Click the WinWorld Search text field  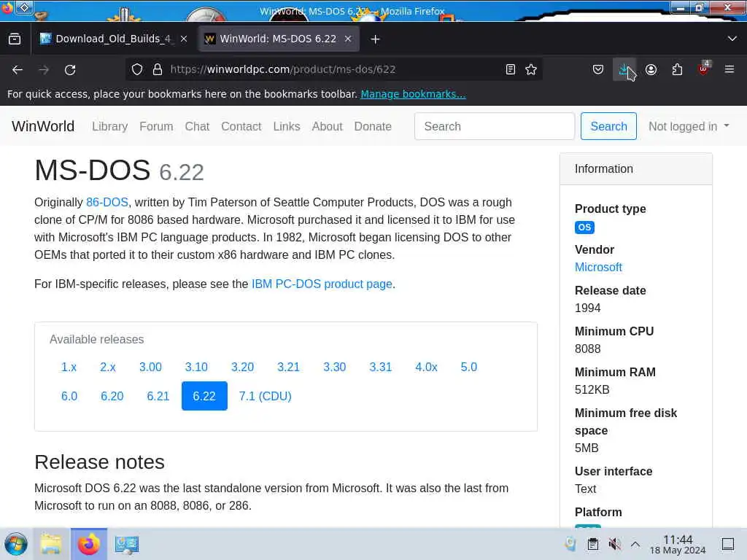pos(495,126)
